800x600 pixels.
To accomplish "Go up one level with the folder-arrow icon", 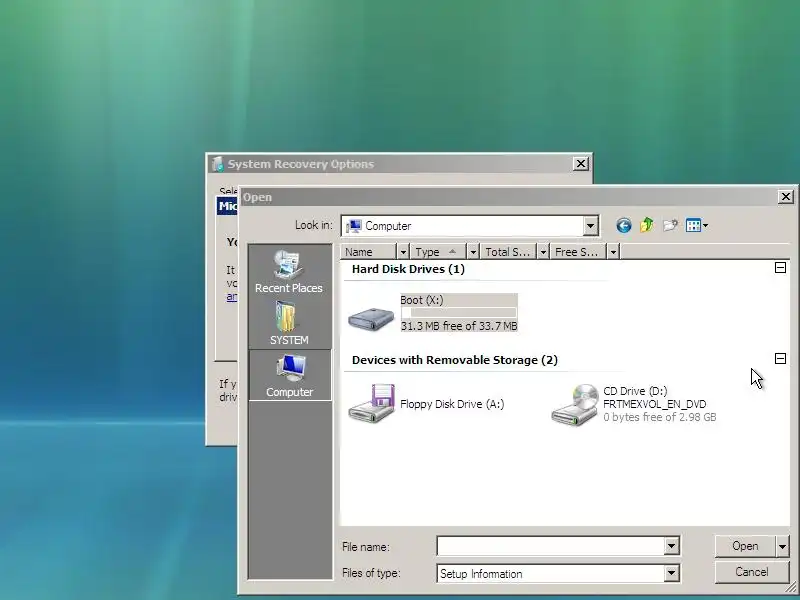I will pos(647,225).
